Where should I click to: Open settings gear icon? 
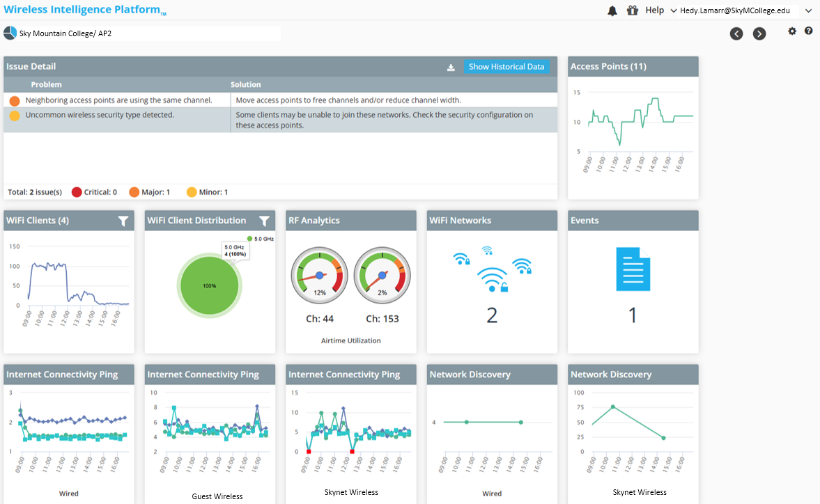click(x=792, y=31)
